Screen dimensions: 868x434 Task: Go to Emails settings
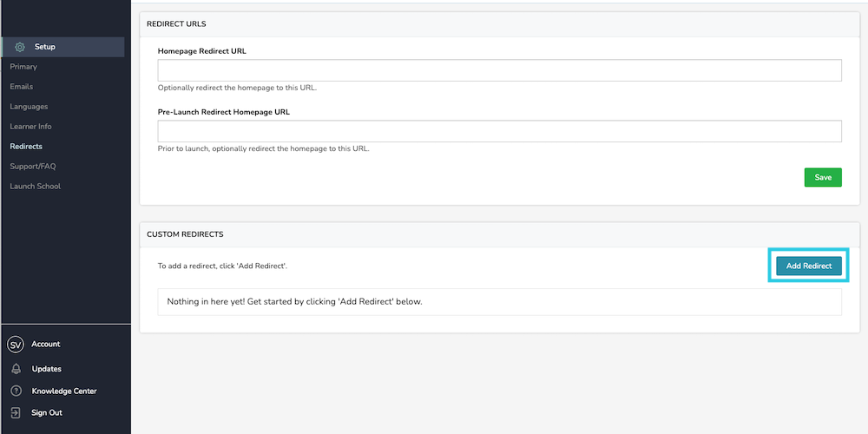coord(22,86)
